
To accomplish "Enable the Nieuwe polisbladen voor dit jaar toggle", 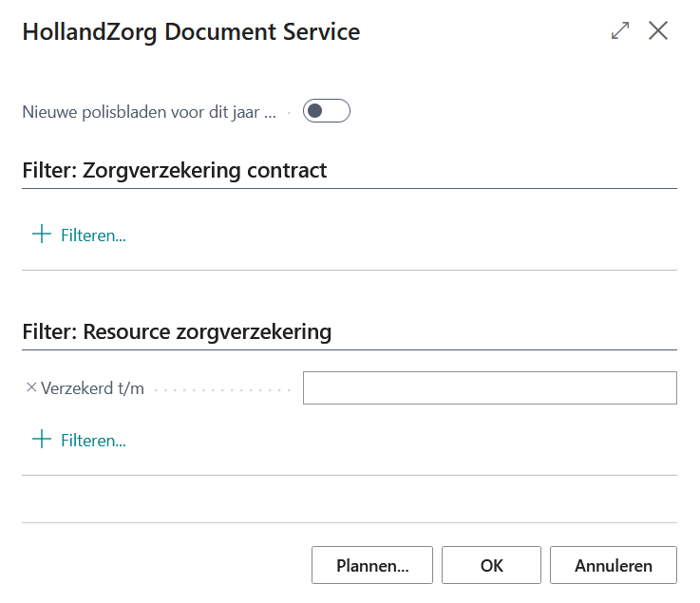I will point(327,111).
